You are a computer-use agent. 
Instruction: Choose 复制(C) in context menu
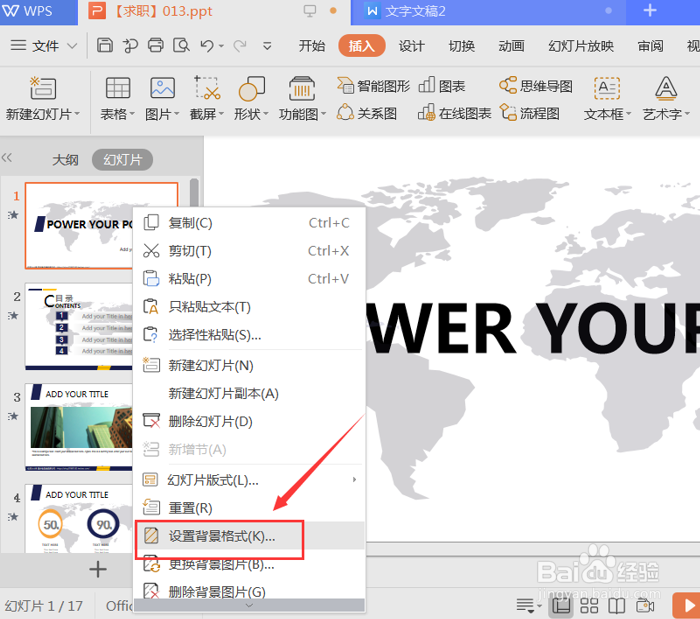click(x=249, y=223)
